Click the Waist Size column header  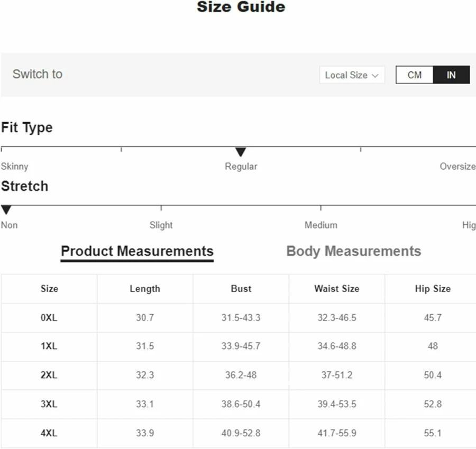click(x=337, y=289)
